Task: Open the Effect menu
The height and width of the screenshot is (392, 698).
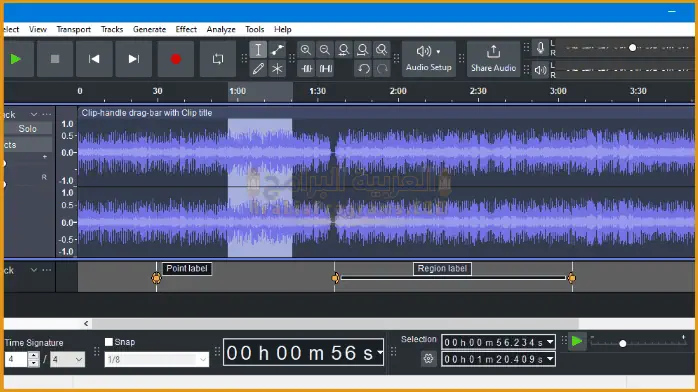Action: click(186, 29)
